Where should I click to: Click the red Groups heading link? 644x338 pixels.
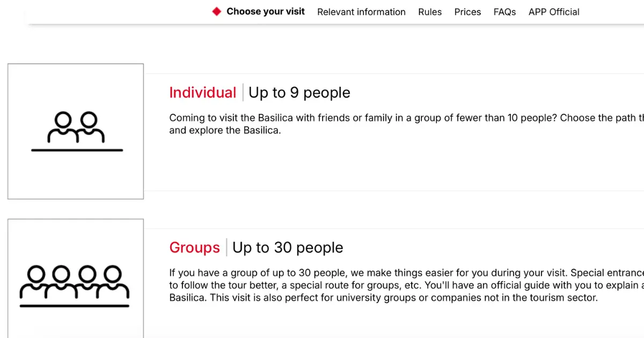pos(195,247)
